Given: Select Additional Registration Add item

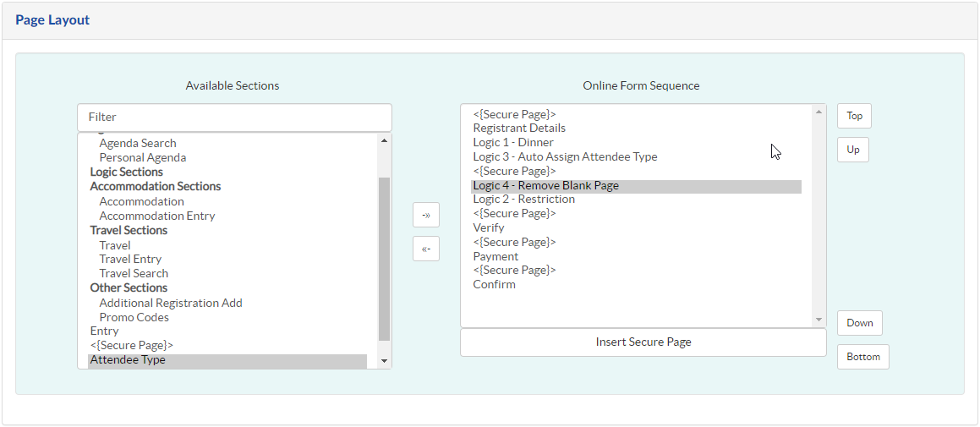Looking at the screenshot, I should click(171, 303).
